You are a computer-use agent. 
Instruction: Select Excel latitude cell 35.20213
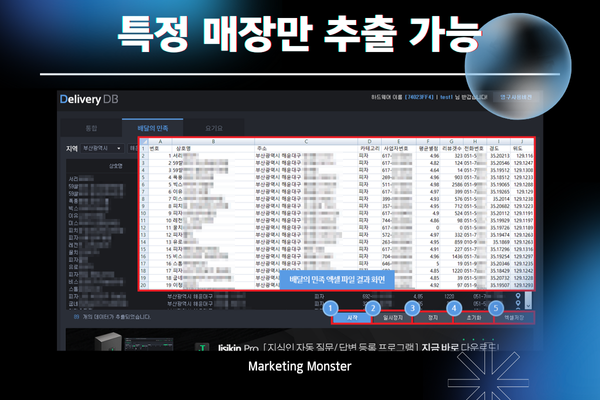pos(500,156)
